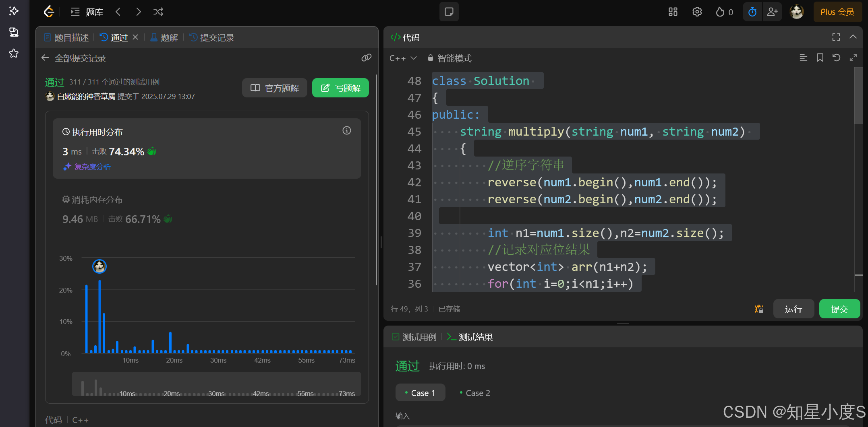Click the bookmark icon in editor toolbar

point(820,58)
